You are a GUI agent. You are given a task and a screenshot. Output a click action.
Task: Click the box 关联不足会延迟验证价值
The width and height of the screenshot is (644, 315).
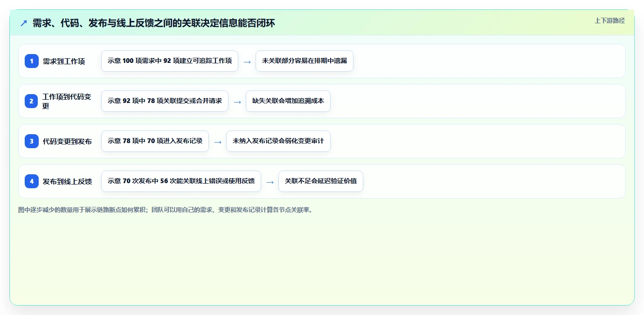[x=321, y=181]
